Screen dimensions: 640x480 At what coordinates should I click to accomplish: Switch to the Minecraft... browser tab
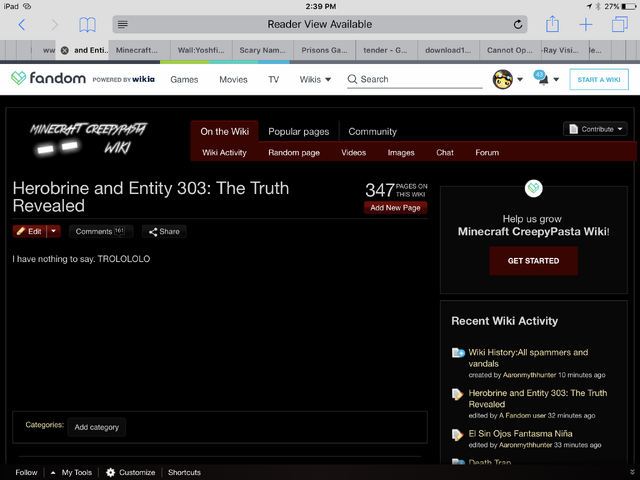coord(139,50)
